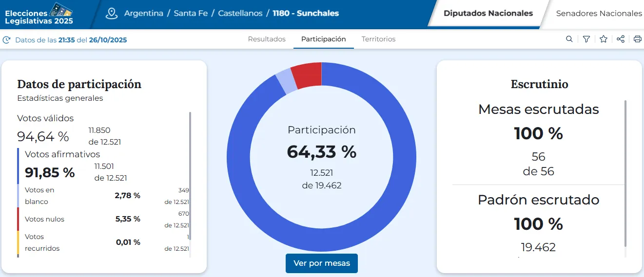Screen dimensions: 644x277
Task: Click the Datos de participación scrollbar
Action: point(190,175)
